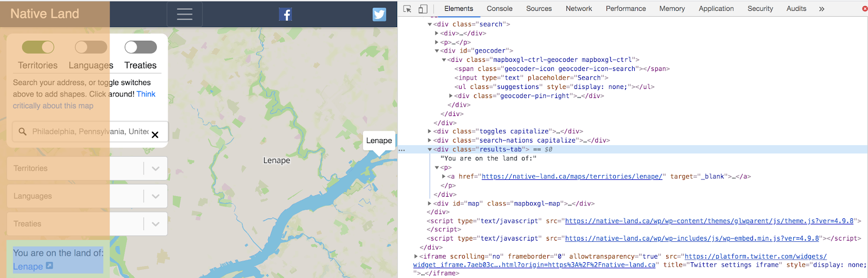Expand the geocoder-pin-right div
868x278 pixels.
tap(451, 96)
